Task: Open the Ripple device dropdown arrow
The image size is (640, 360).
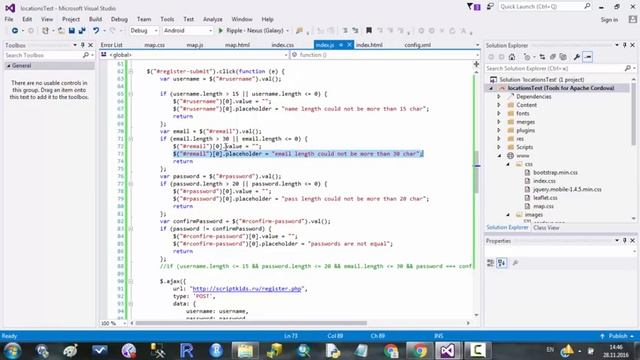Action: click(x=287, y=31)
